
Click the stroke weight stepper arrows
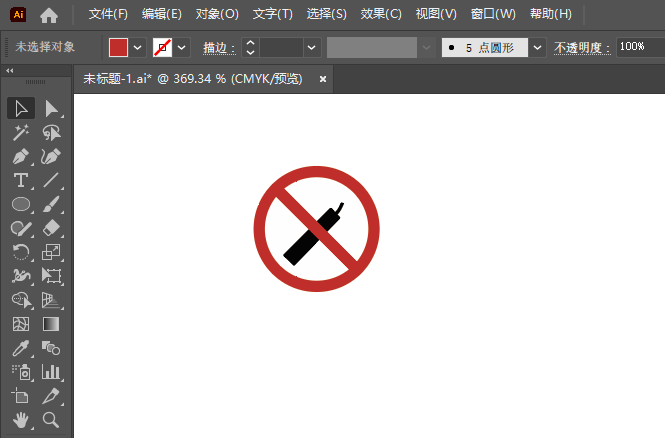tap(250, 47)
